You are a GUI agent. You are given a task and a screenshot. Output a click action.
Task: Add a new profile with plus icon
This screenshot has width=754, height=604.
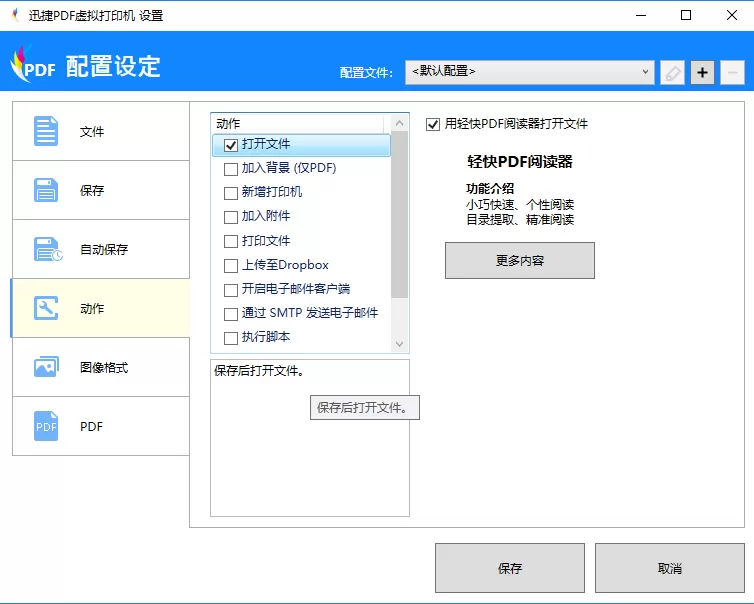point(703,73)
